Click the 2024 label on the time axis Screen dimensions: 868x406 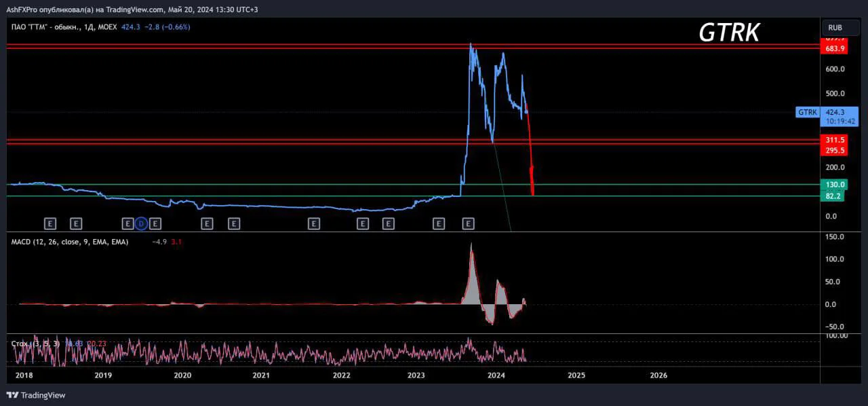click(496, 375)
